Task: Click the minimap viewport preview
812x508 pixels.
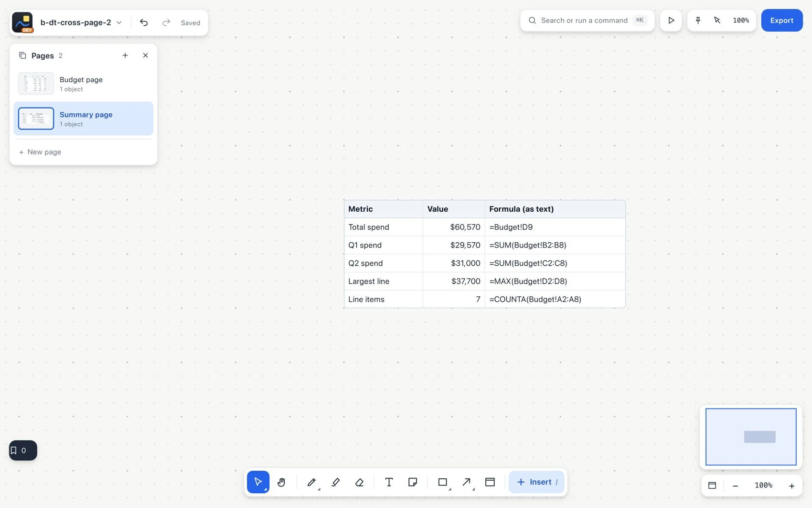Action: coord(751,437)
